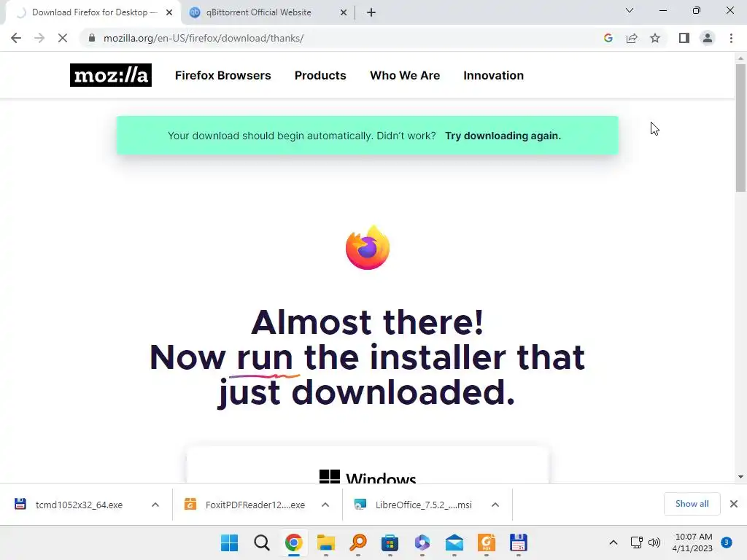The height and width of the screenshot is (560, 747).
Task: Open the Google icon in the address bar
Action: pyautogui.click(x=608, y=38)
